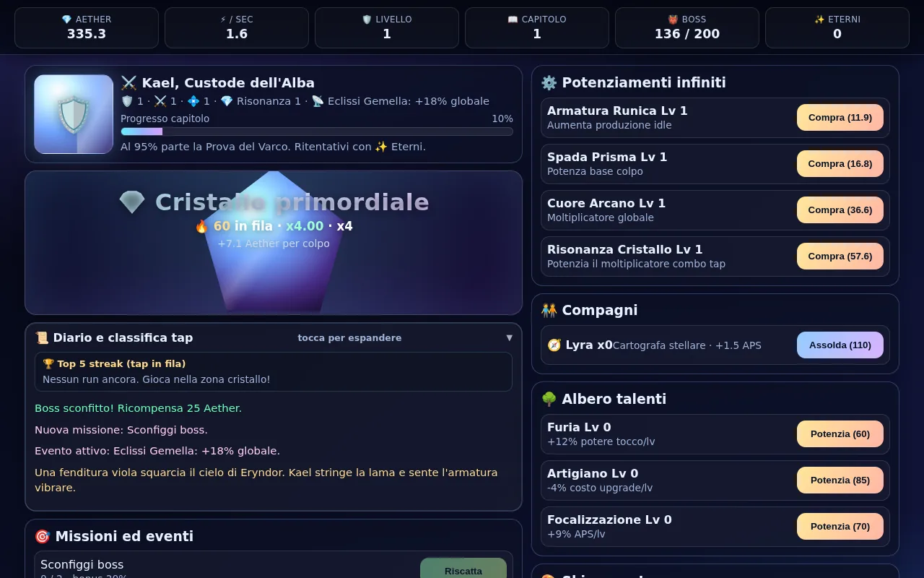Upgrade Furia talent for 60
924x578 pixels.
840,434
